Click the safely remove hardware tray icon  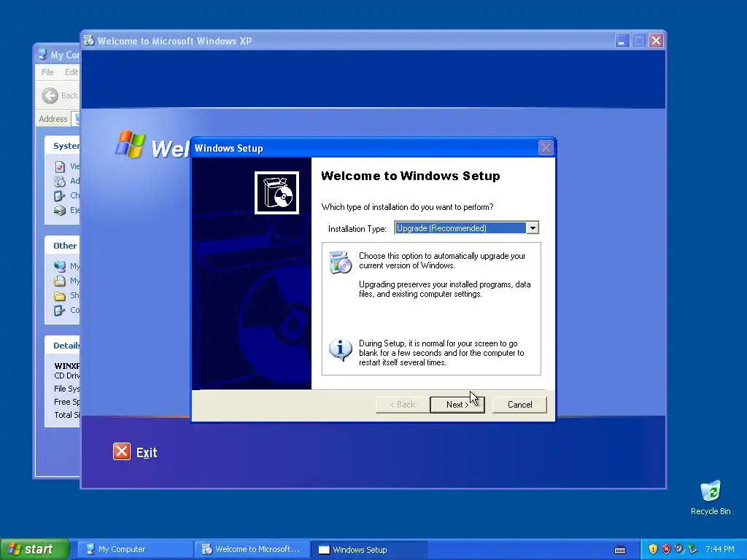click(x=692, y=549)
